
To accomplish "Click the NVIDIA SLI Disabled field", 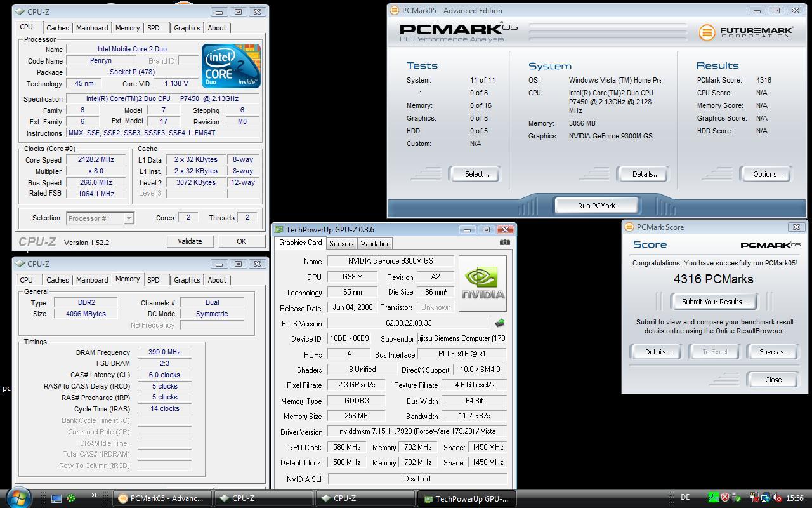I will [x=417, y=479].
